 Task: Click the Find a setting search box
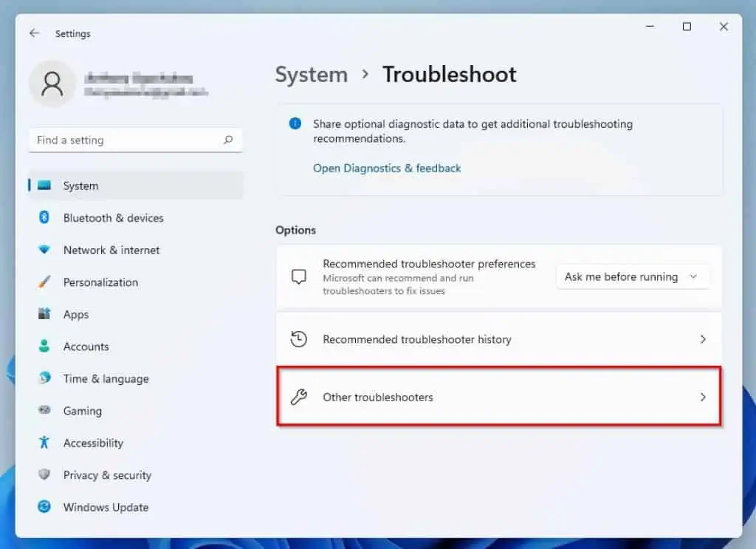[136, 140]
